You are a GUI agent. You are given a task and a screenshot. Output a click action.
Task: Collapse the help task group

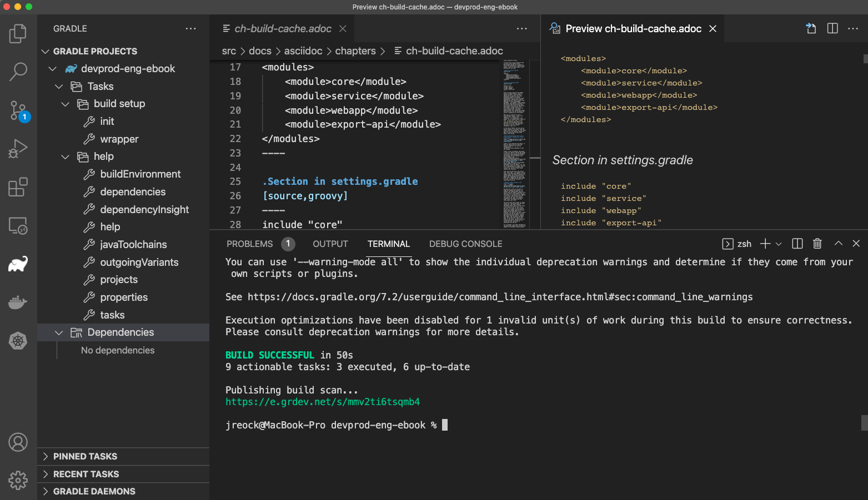65,156
